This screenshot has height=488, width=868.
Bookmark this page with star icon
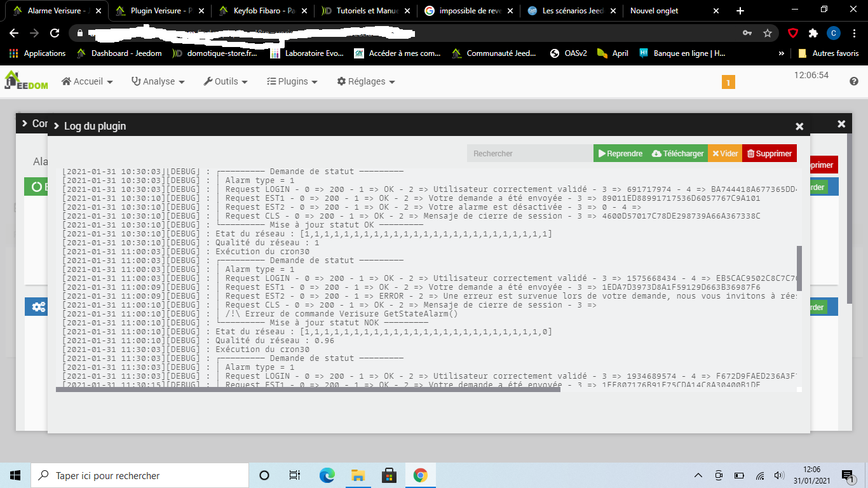(768, 33)
